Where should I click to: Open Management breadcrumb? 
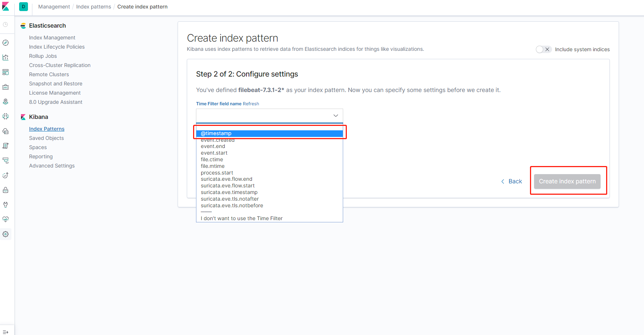coord(54,7)
